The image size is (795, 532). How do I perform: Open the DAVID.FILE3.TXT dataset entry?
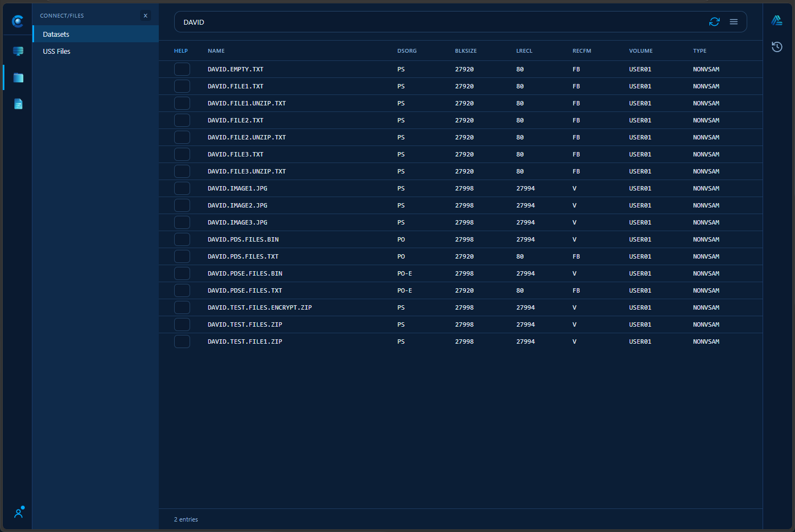click(236, 154)
